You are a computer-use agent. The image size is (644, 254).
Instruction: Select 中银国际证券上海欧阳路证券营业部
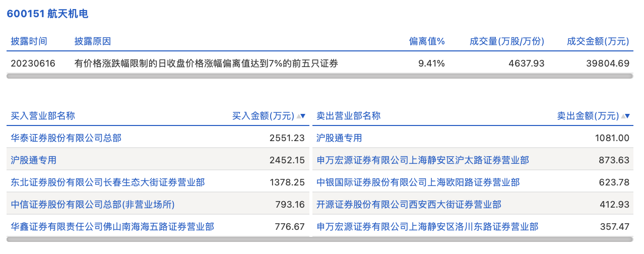point(418,182)
